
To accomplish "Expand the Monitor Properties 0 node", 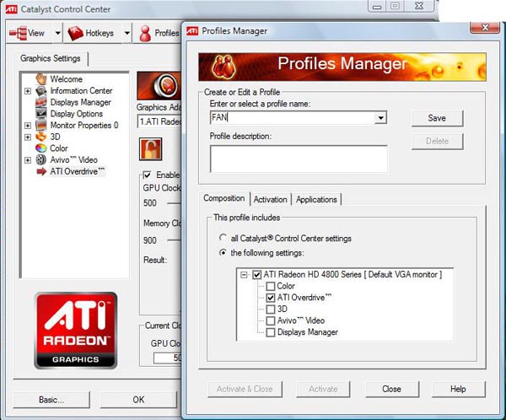I will 28,126.
